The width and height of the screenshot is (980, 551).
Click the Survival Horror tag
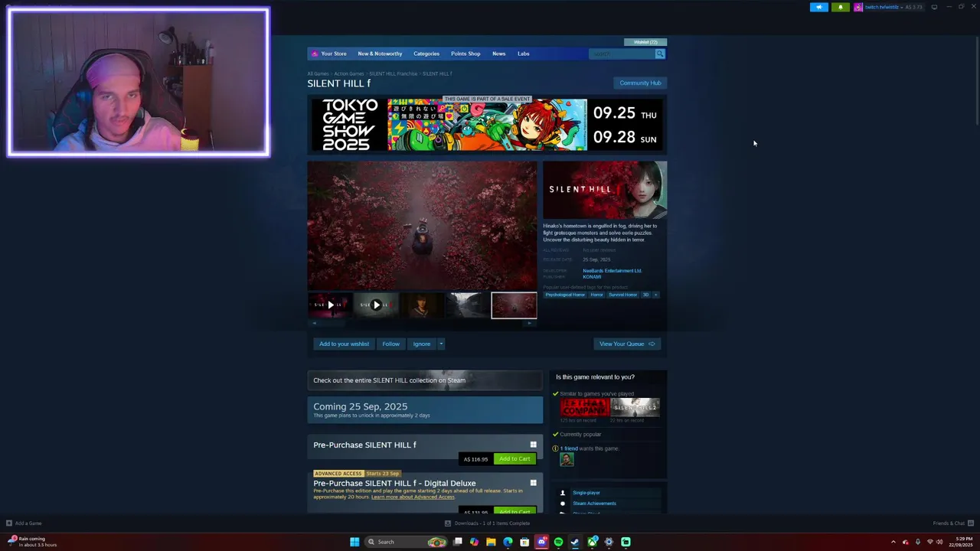pos(622,295)
